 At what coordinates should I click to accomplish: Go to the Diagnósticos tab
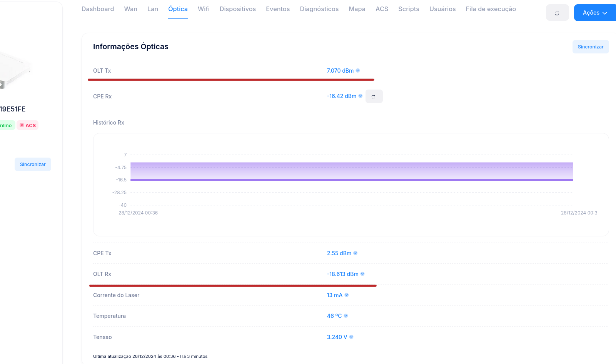[x=319, y=9]
